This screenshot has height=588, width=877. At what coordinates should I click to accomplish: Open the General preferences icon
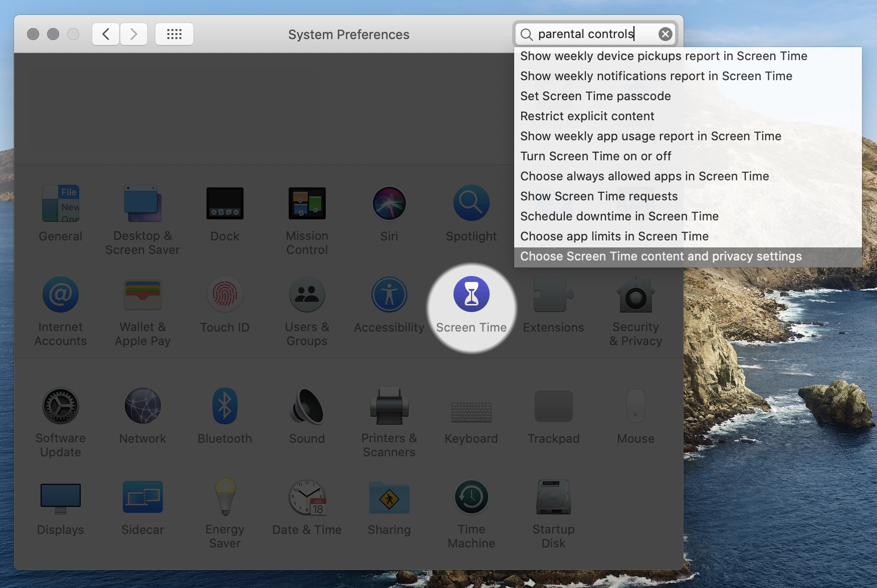pos(61,203)
